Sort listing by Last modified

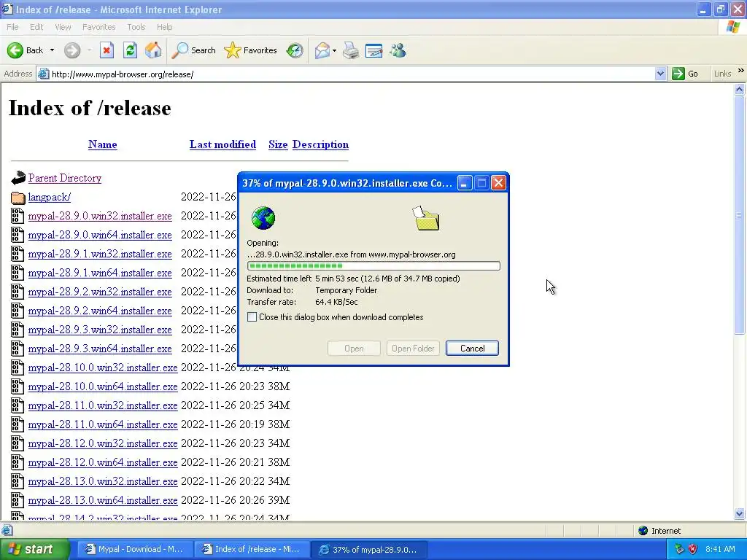tap(222, 144)
